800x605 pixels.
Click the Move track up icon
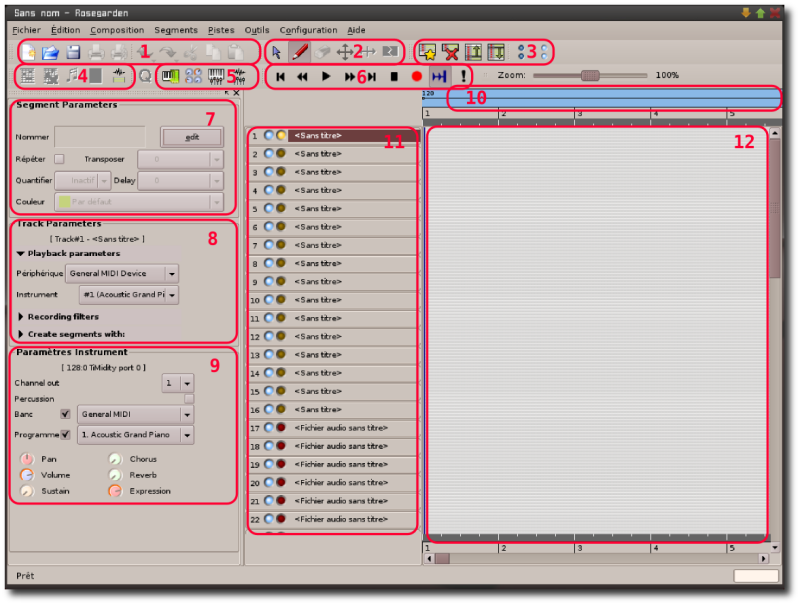473,52
